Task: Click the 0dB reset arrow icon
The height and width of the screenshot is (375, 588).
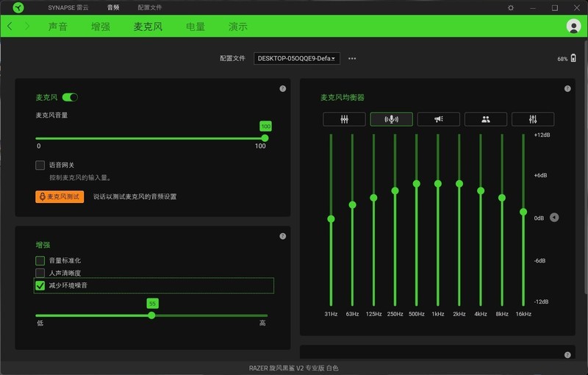Action: [x=554, y=218]
